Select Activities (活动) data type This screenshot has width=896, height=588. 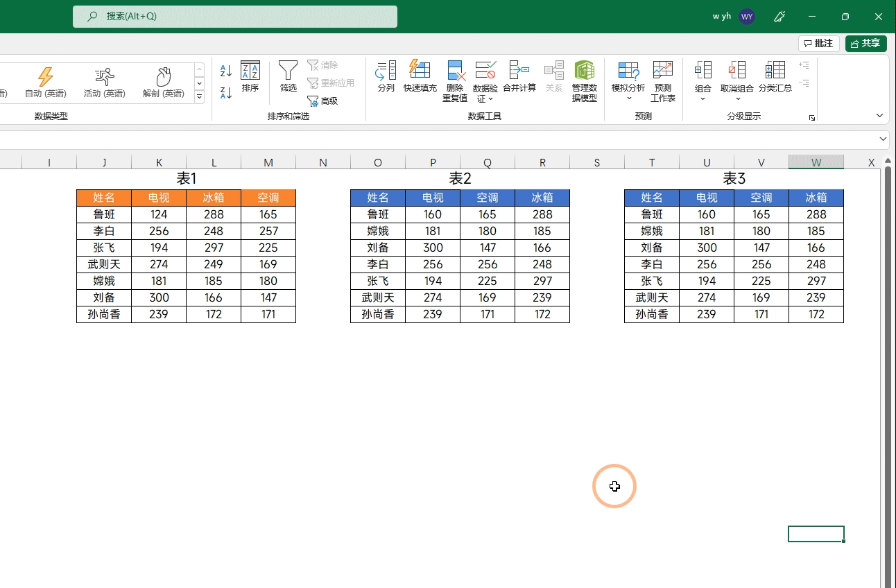(x=105, y=82)
